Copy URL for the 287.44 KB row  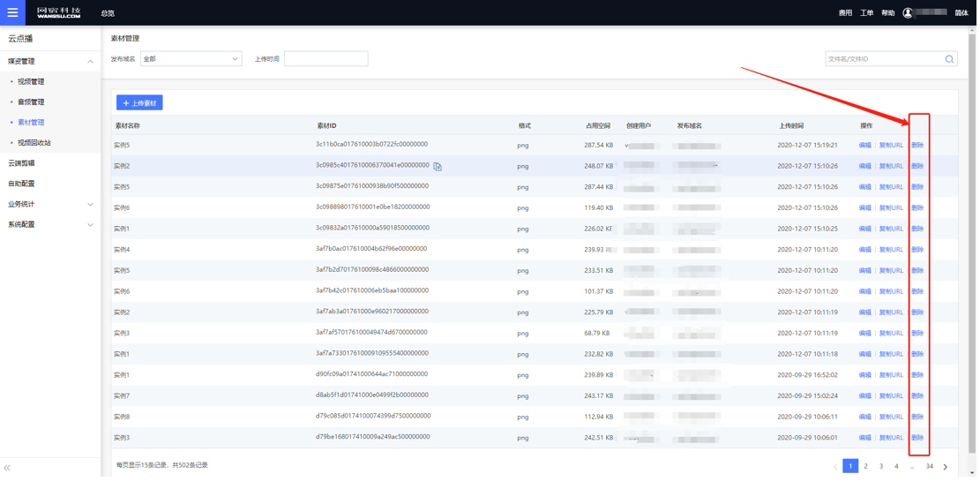pos(891,187)
